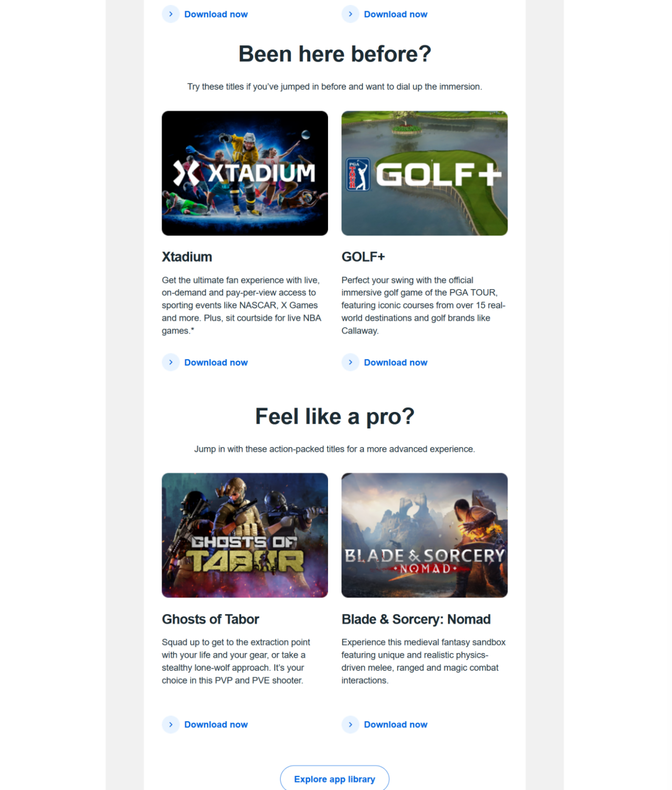
Task: Download Ghosts of Tabor via Download now link
Action: coord(216,725)
